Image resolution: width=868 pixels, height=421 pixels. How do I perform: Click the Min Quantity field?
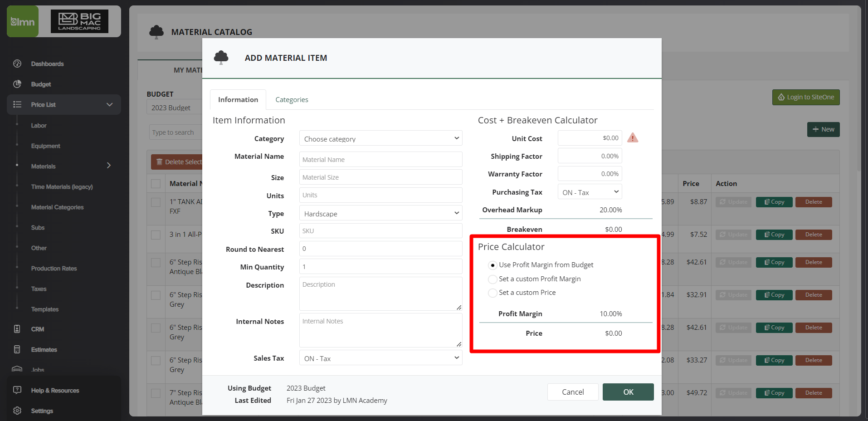[380, 266]
